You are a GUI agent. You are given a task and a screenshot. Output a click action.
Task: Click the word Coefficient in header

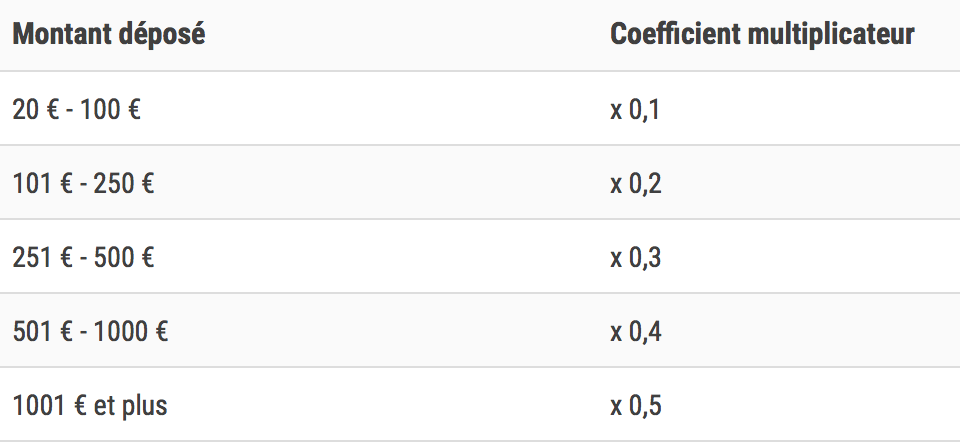pyautogui.click(x=675, y=34)
